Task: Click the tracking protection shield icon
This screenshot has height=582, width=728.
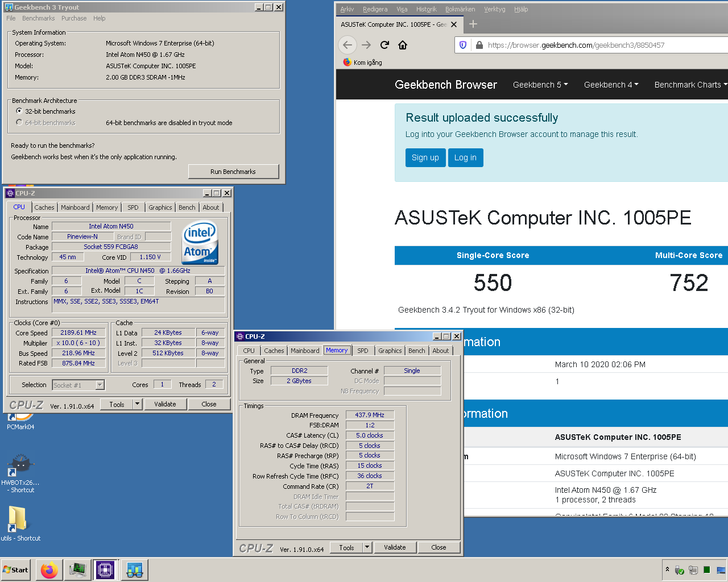Action: click(463, 45)
